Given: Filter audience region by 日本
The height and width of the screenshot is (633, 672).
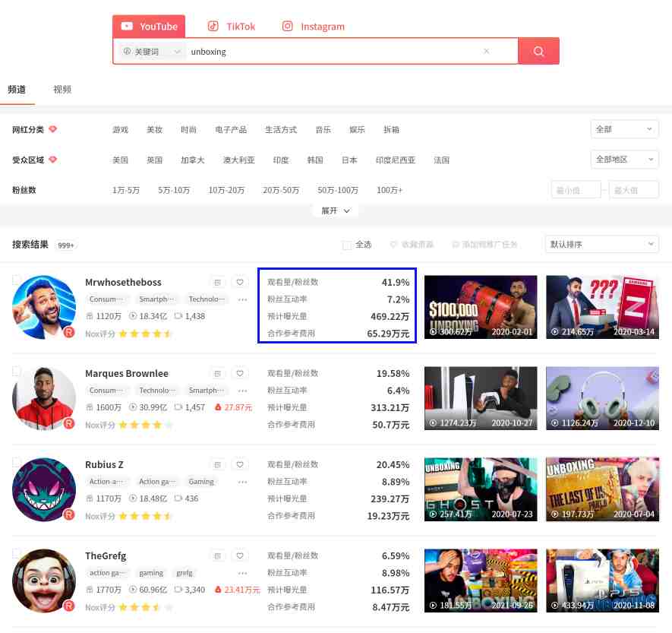Looking at the screenshot, I should tap(349, 160).
